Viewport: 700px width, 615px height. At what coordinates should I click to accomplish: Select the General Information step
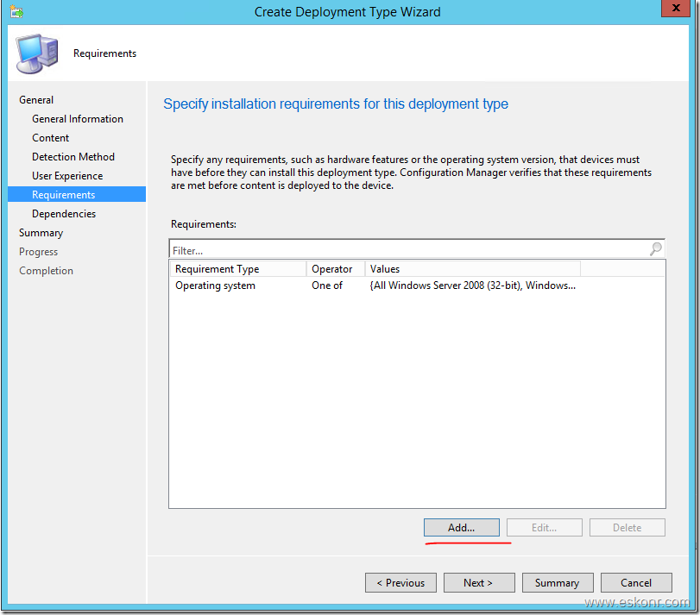coord(77,118)
